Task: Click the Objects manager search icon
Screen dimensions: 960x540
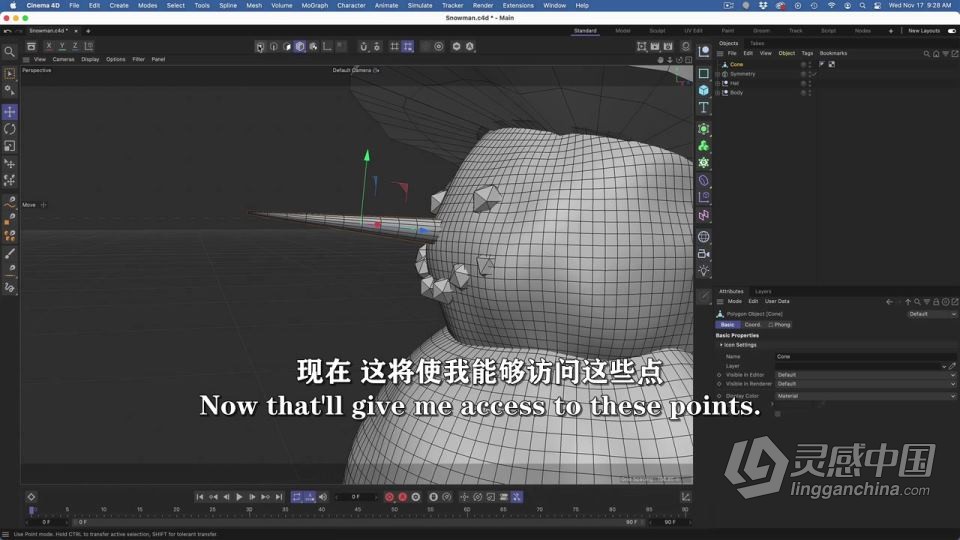Action: click(x=926, y=54)
